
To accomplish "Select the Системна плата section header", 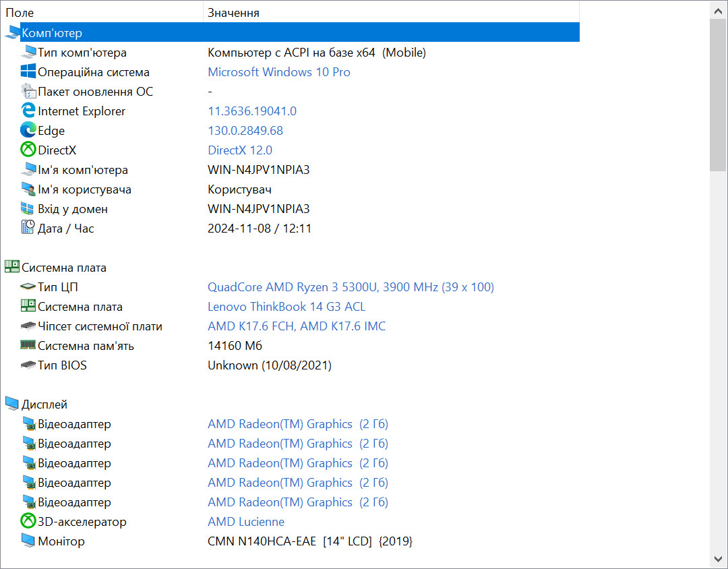I will [63, 268].
